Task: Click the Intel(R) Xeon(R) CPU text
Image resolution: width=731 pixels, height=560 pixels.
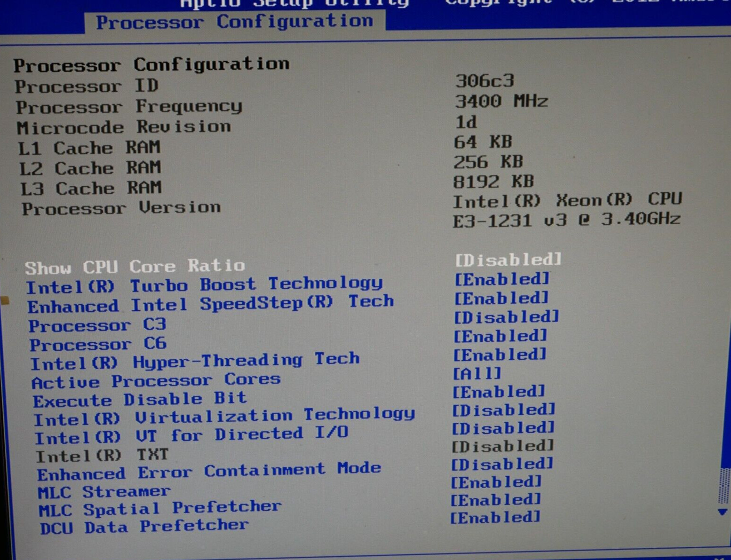Action: (567, 200)
